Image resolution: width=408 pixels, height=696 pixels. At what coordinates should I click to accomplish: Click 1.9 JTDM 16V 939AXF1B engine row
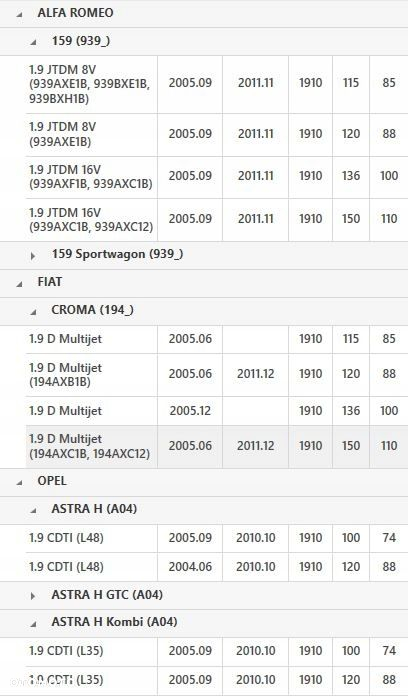click(x=217, y=177)
